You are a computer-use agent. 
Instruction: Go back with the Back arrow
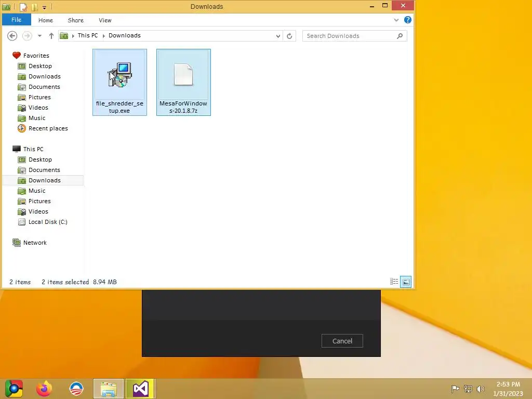pyautogui.click(x=12, y=36)
